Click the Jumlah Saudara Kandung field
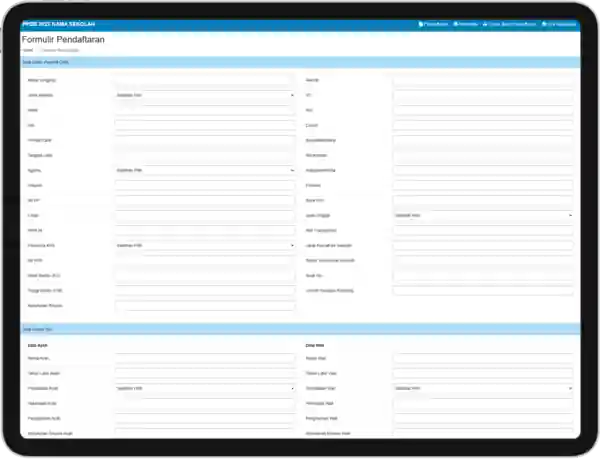 point(483,290)
